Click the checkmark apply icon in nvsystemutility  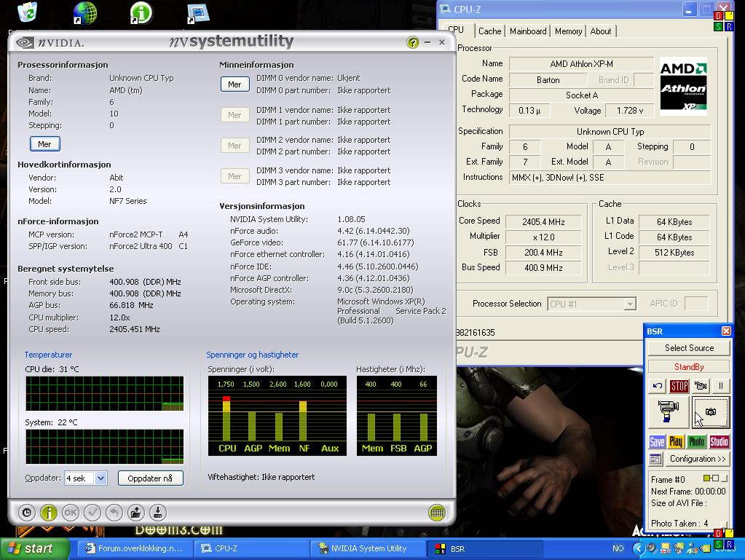92,513
